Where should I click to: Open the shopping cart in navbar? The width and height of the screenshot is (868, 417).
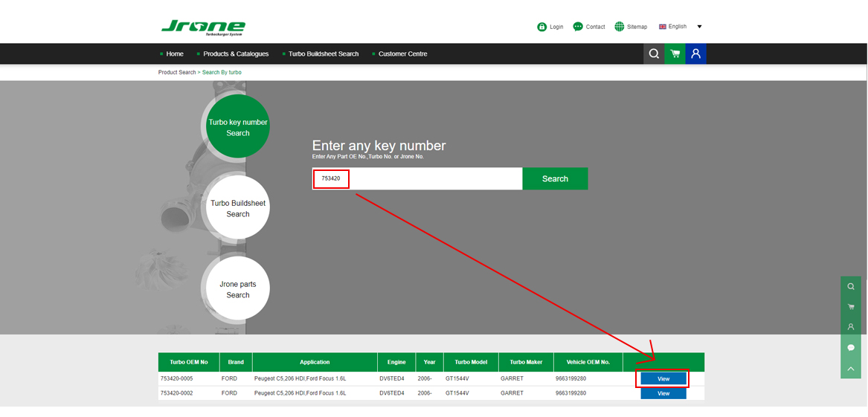pos(675,54)
